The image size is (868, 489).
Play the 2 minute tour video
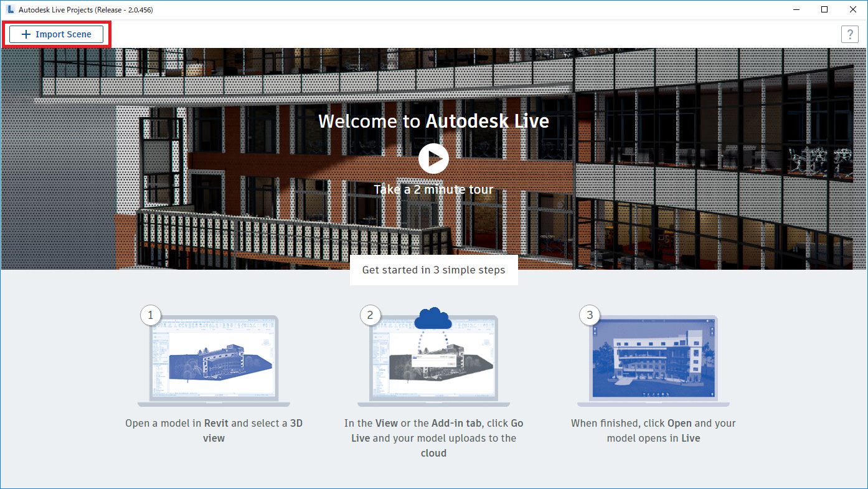pyautogui.click(x=433, y=158)
